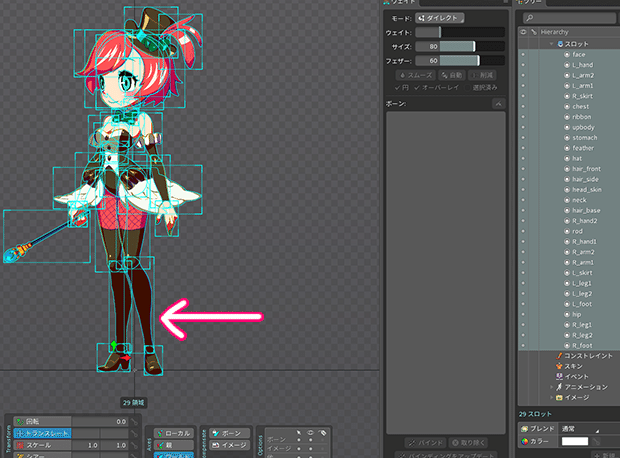620x458 pixels.
Task: Click the key icon in Hierarchy header
Action: 534,32
